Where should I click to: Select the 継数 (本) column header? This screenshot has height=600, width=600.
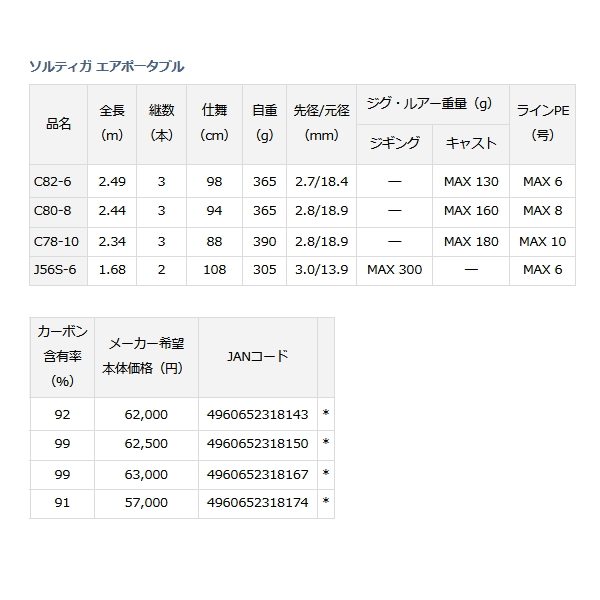[x=161, y=124]
